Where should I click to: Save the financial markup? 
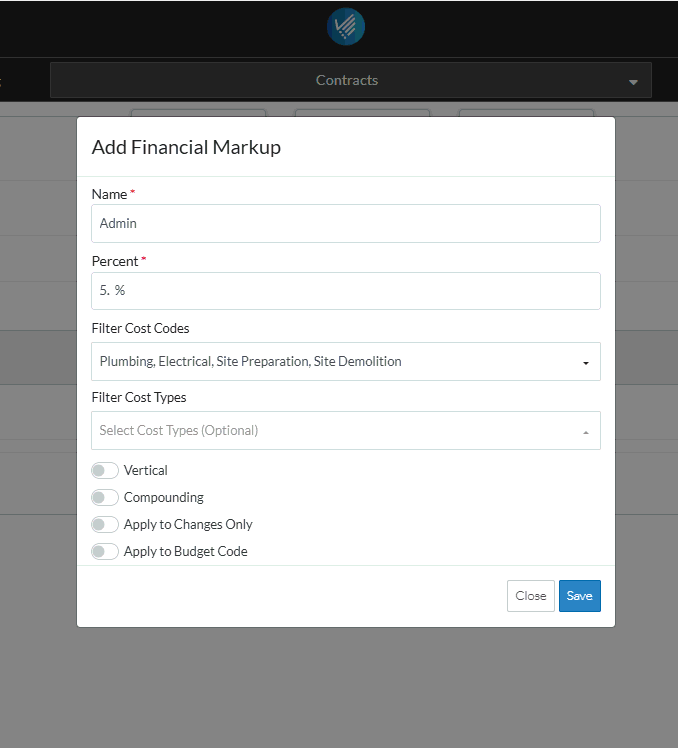click(579, 596)
